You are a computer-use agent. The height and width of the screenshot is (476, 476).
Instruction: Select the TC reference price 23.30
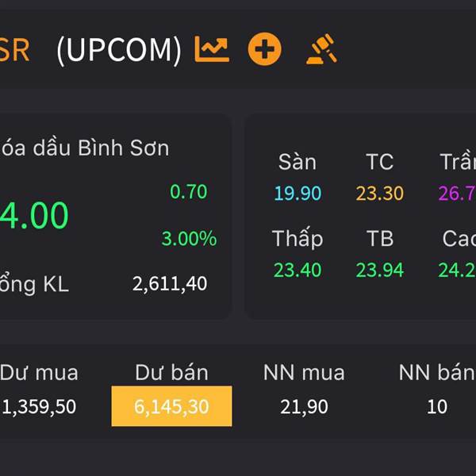point(380,194)
